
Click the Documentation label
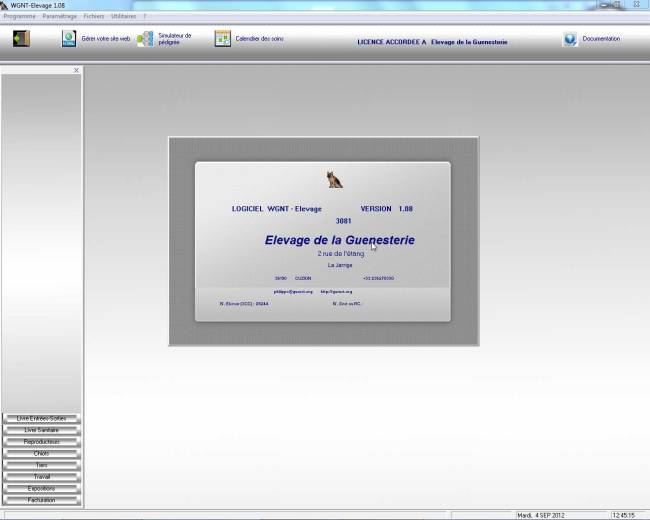coord(601,39)
